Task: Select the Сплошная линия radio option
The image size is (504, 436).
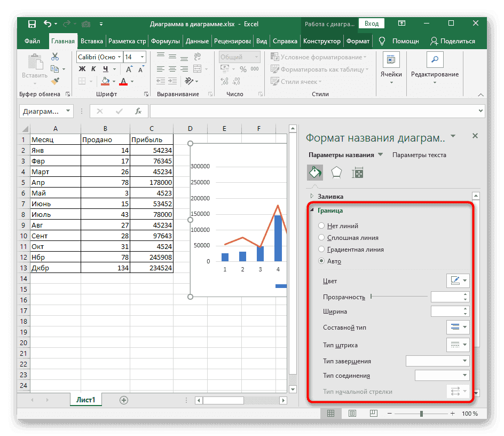Action: click(321, 238)
